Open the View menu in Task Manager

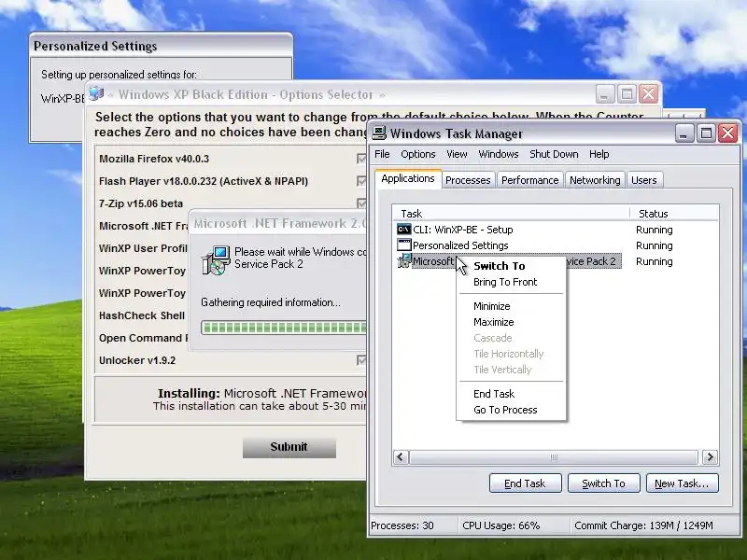[x=457, y=154]
